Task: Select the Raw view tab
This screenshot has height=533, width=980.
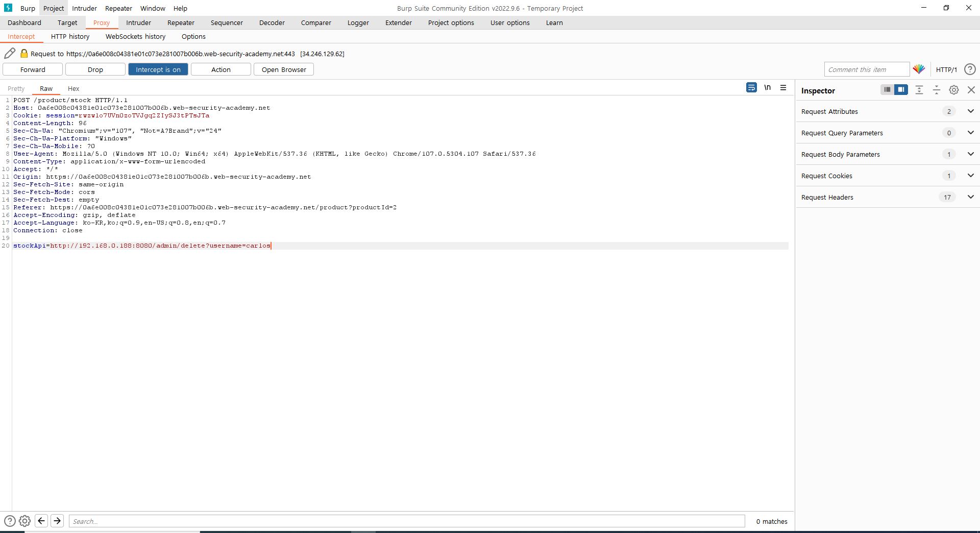Action: [46, 88]
